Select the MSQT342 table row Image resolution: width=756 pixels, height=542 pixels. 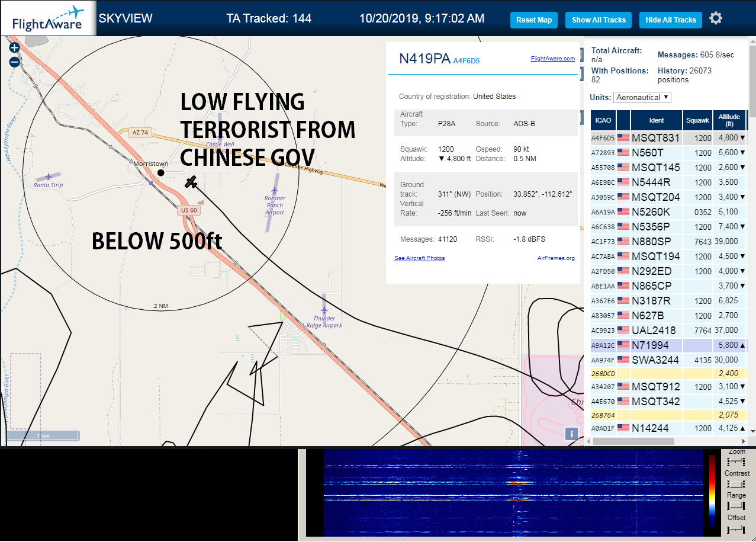coord(668,402)
